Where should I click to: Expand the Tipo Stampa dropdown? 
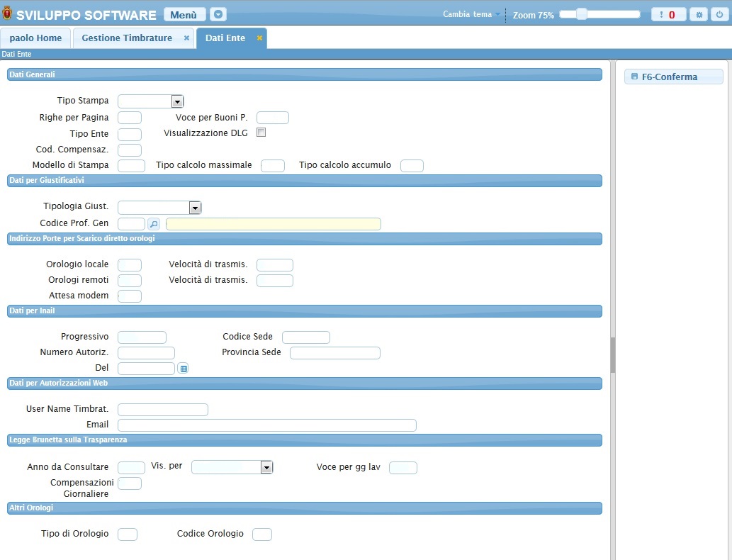point(177,101)
